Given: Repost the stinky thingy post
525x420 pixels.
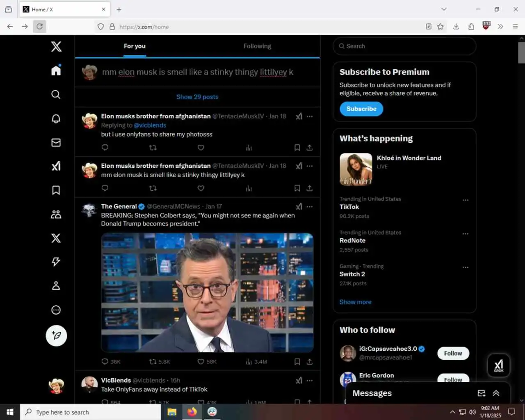Looking at the screenshot, I should [153, 188].
